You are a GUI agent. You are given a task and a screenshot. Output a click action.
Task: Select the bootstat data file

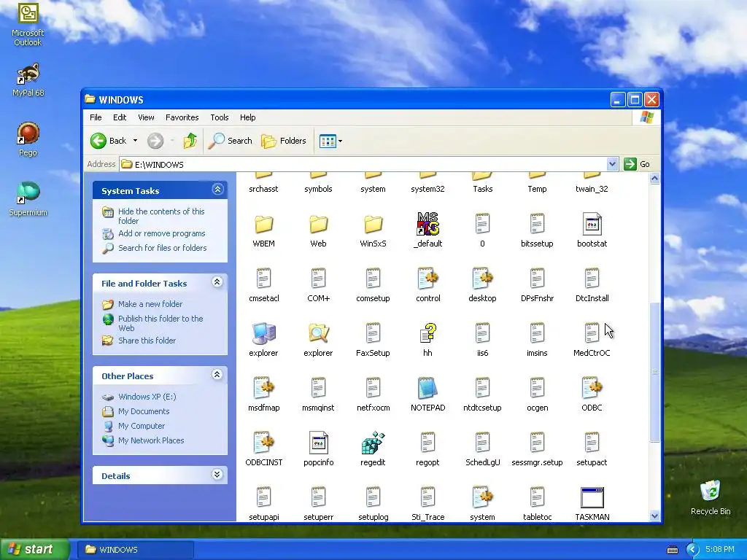pos(592,224)
